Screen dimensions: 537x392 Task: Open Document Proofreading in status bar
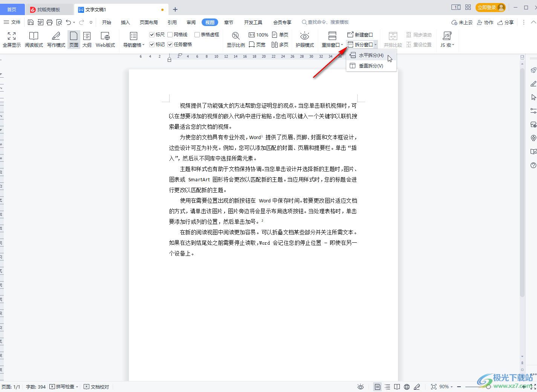coord(96,387)
